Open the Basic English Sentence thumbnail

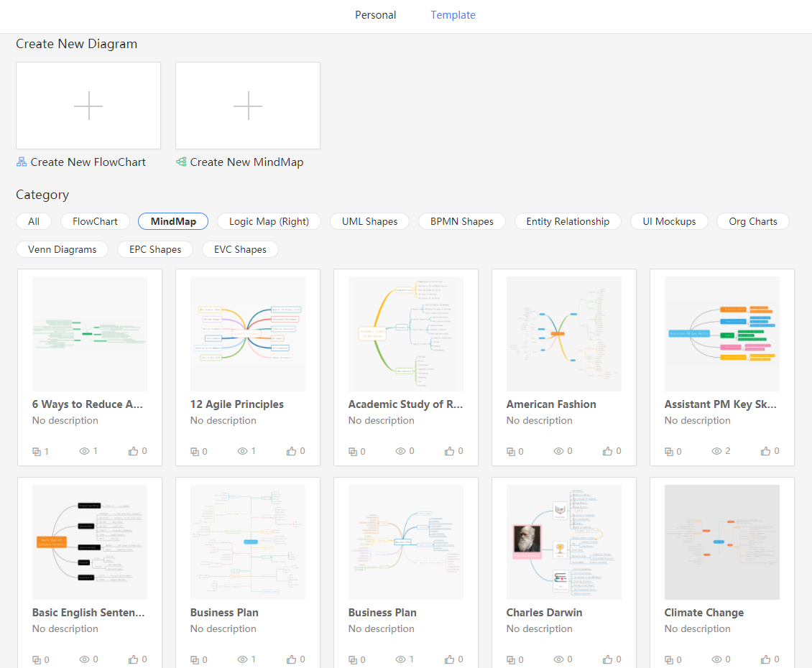pyautogui.click(x=90, y=542)
